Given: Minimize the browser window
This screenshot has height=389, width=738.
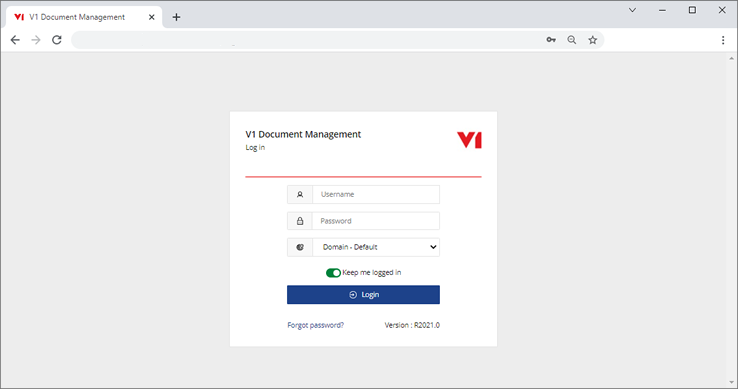Looking at the screenshot, I should (662, 10).
